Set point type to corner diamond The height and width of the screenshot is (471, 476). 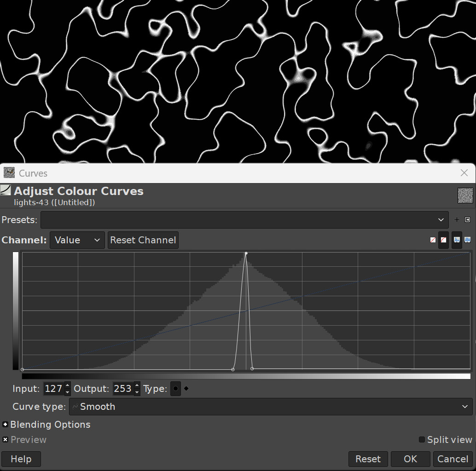[x=186, y=389]
